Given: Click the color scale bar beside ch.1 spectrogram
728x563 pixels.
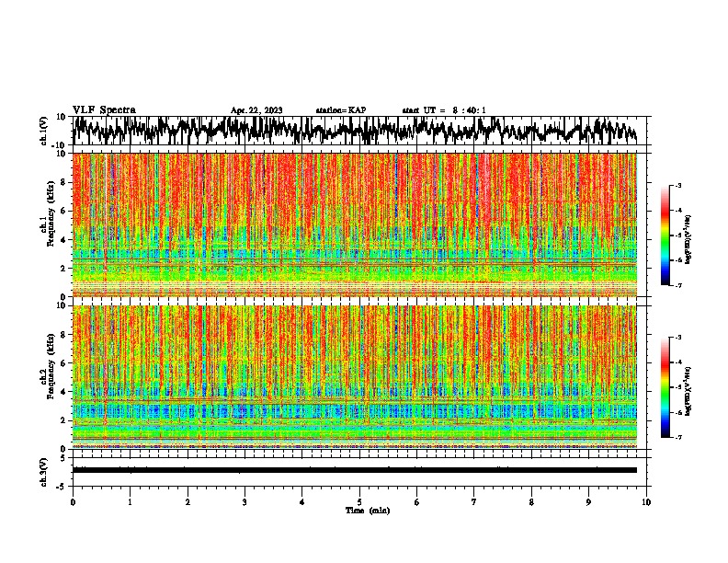Looking at the screenshot, I should pyautogui.click(x=665, y=235).
